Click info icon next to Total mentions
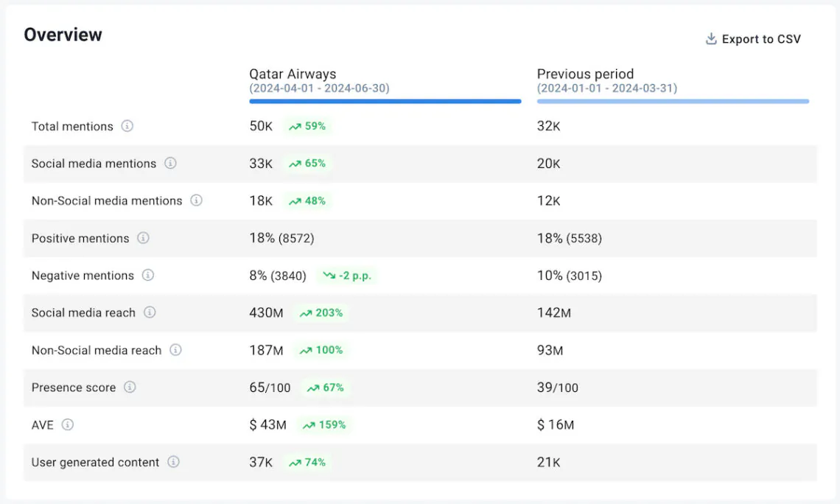 click(x=127, y=126)
